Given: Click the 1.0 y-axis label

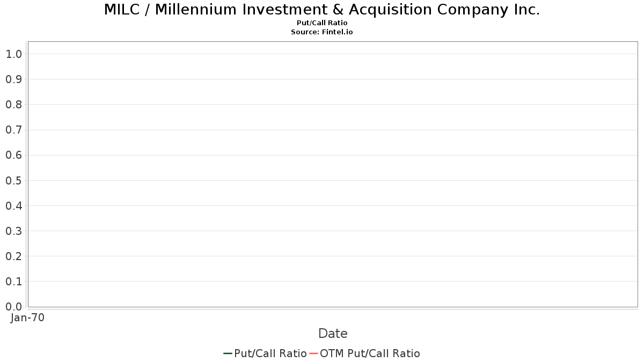Looking at the screenshot, I should [x=13, y=54].
